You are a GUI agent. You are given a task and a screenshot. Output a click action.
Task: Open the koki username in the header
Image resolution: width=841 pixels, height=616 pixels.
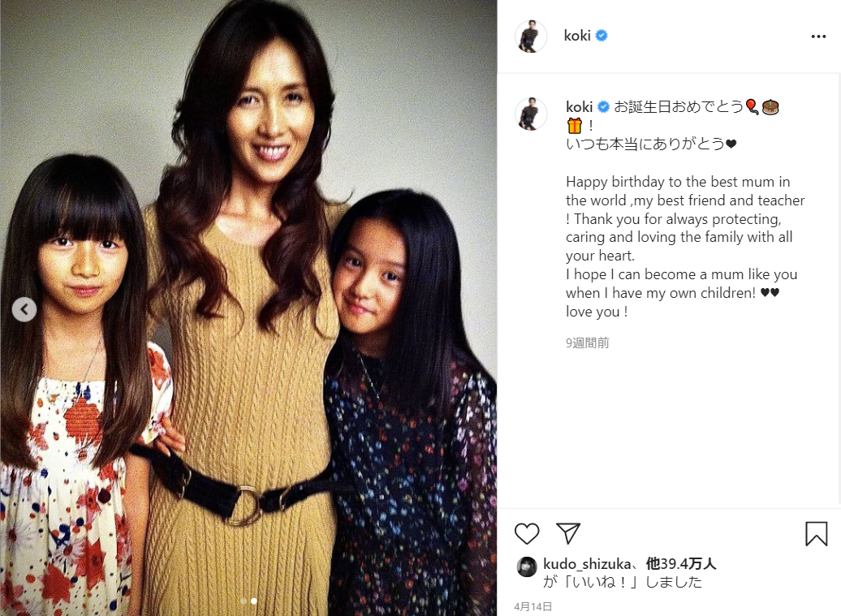pyautogui.click(x=577, y=36)
